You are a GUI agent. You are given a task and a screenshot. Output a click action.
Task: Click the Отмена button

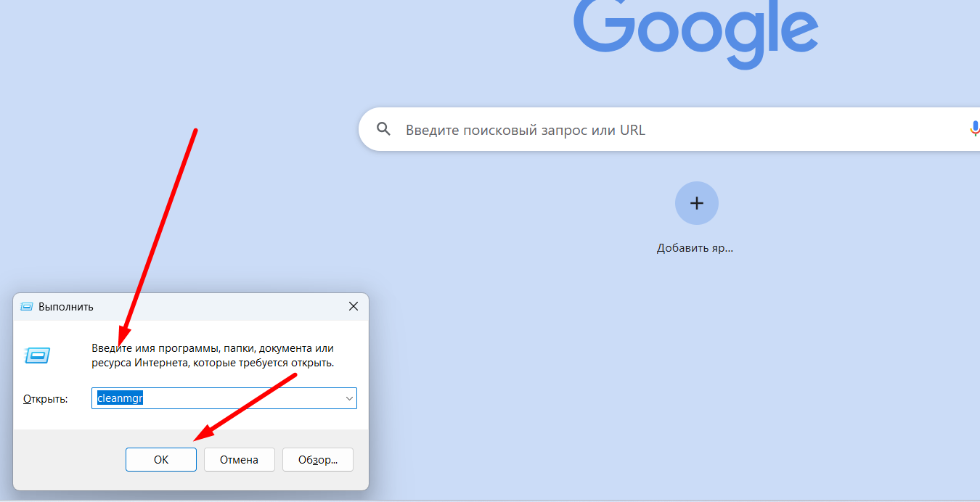240,459
